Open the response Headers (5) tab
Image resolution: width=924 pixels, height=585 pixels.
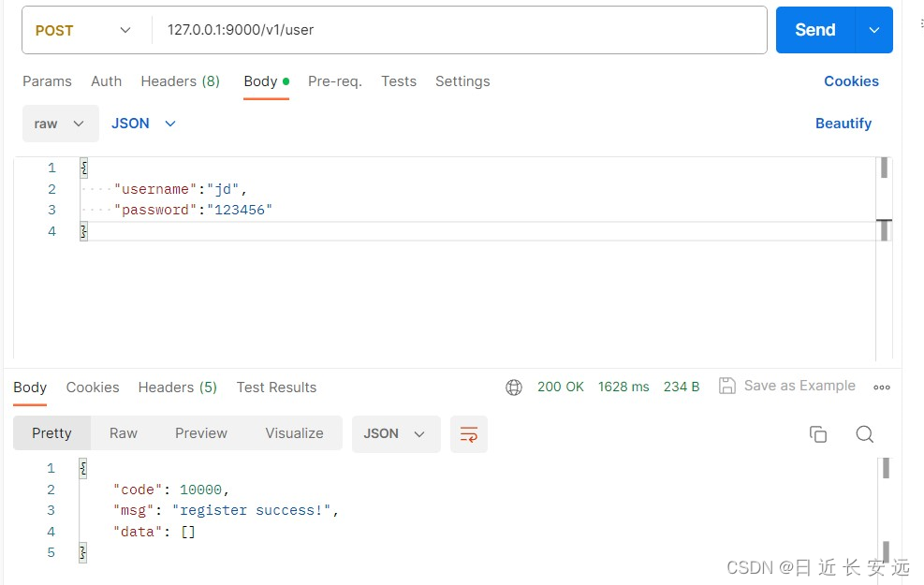coord(177,388)
